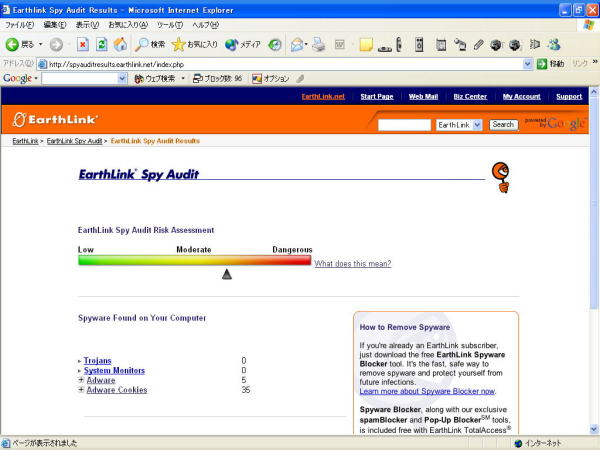Click 'Learn more about Spyware Blocker now' link
600x450 pixels.
(427, 391)
